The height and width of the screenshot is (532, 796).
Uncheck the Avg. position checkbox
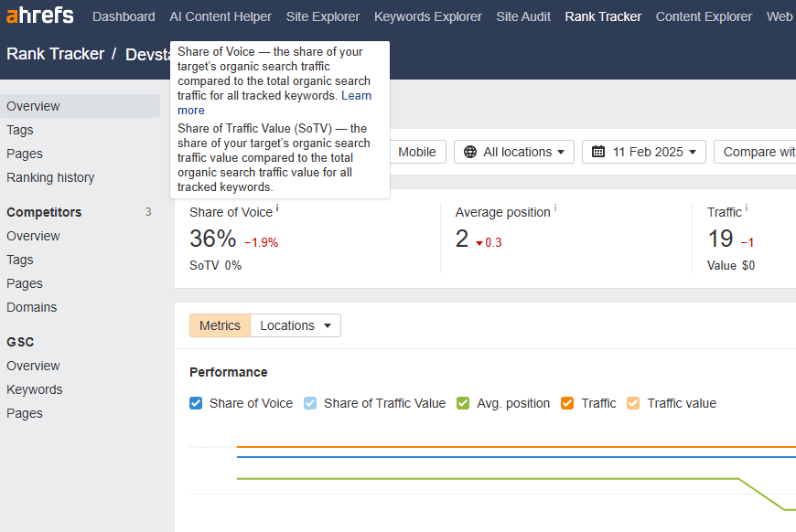click(463, 403)
